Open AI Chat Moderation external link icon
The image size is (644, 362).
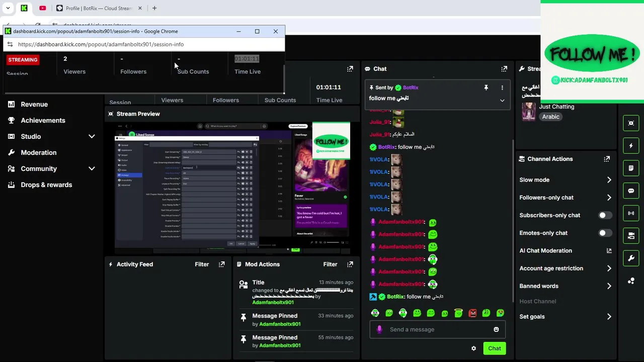[x=609, y=250]
